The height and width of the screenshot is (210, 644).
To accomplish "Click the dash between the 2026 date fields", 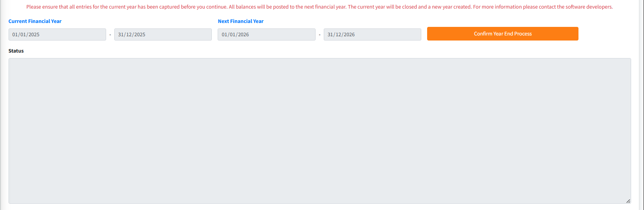I will tap(319, 35).
